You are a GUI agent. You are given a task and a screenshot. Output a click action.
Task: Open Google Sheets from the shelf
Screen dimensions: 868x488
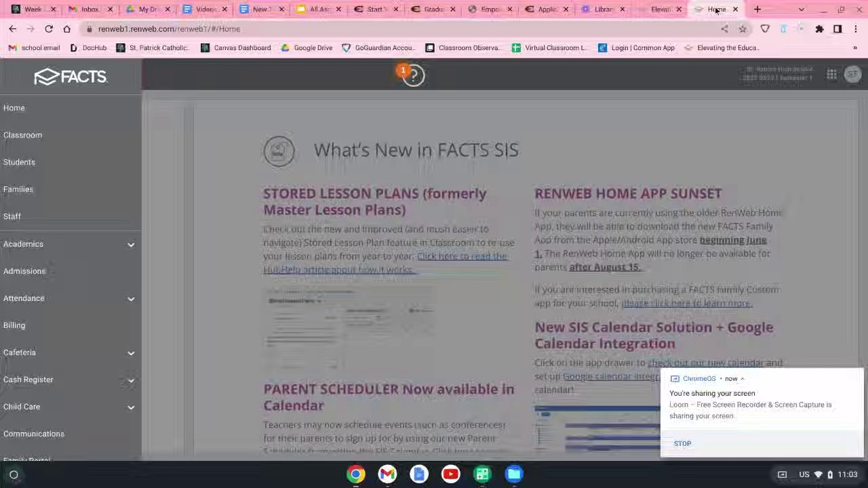point(482,474)
